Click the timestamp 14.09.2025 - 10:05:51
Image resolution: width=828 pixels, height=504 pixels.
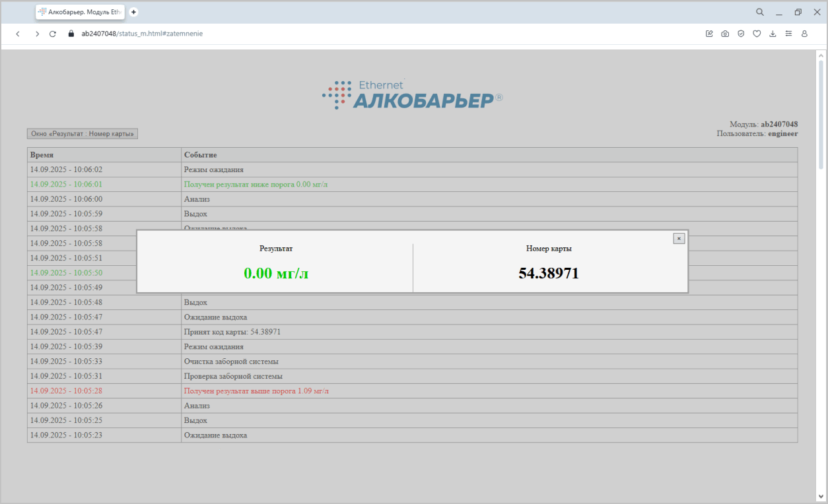[x=66, y=258]
